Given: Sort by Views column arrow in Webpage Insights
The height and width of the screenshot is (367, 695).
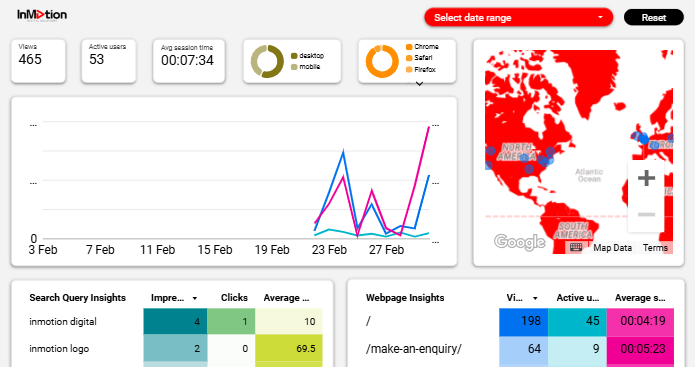Looking at the screenshot, I should (x=535, y=298).
